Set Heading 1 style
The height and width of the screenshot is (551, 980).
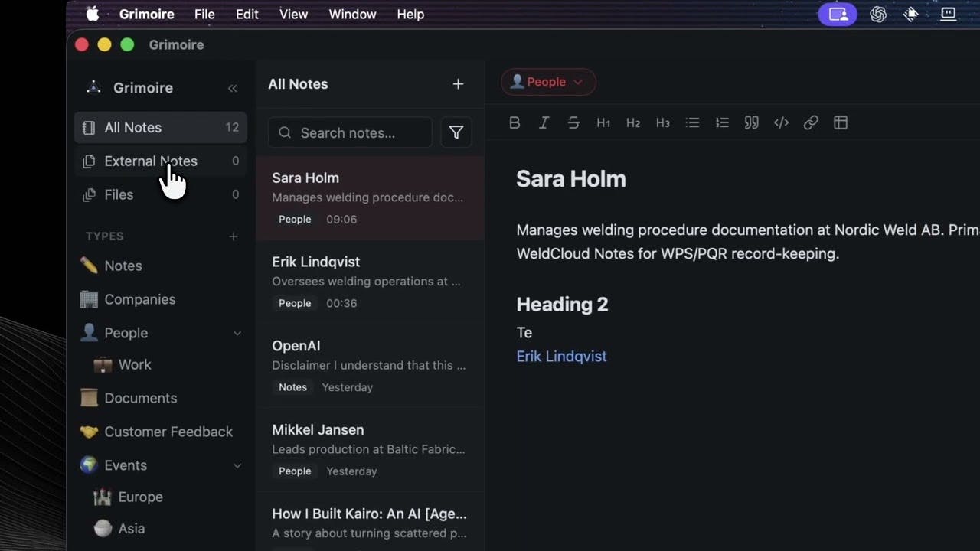click(x=603, y=122)
